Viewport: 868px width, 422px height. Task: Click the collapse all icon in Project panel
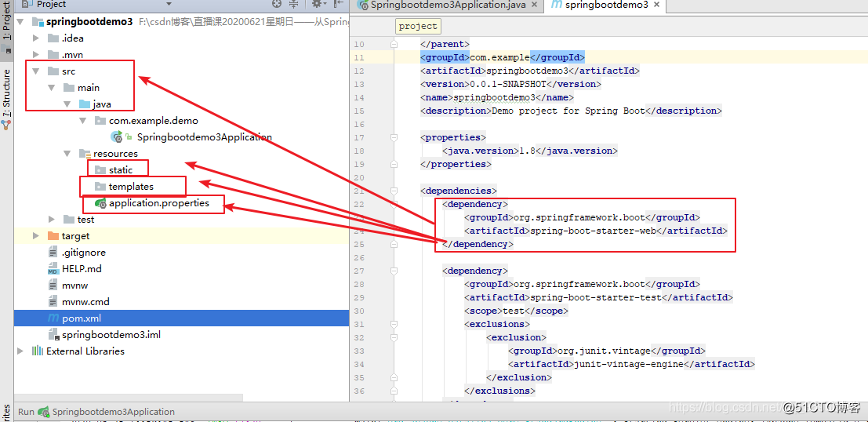(x=295, y=5)
